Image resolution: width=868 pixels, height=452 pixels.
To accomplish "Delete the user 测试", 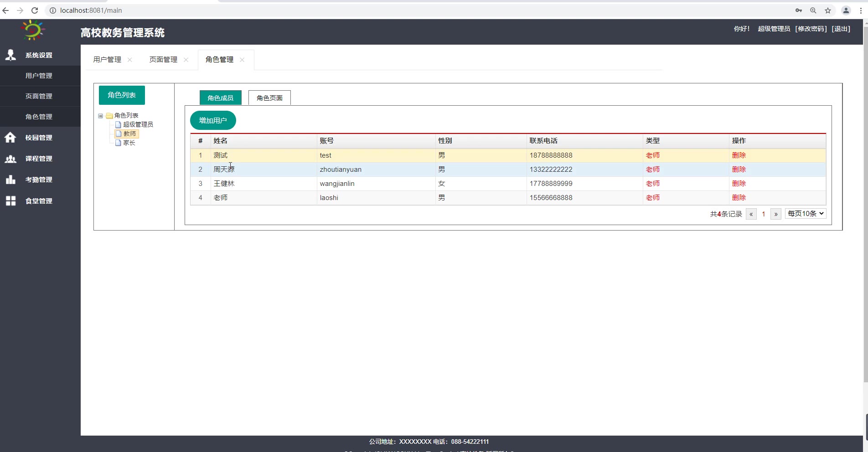I will click(x=739, y=155).
